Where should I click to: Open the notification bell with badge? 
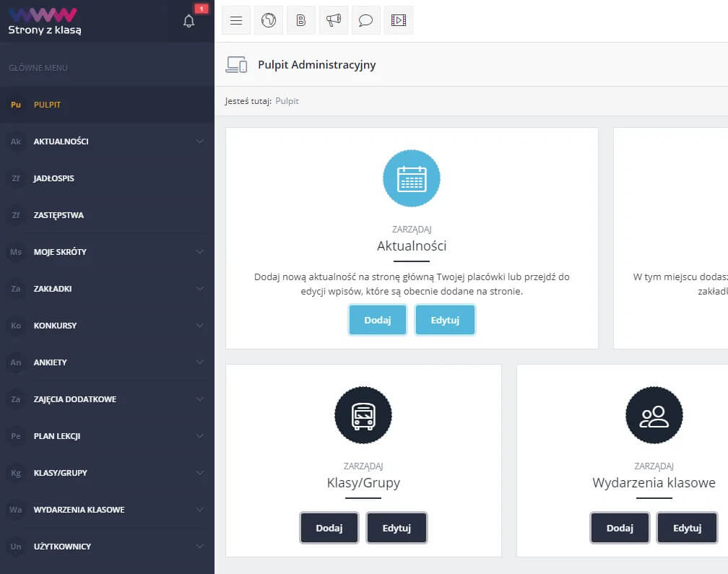[x=188, y=20]
